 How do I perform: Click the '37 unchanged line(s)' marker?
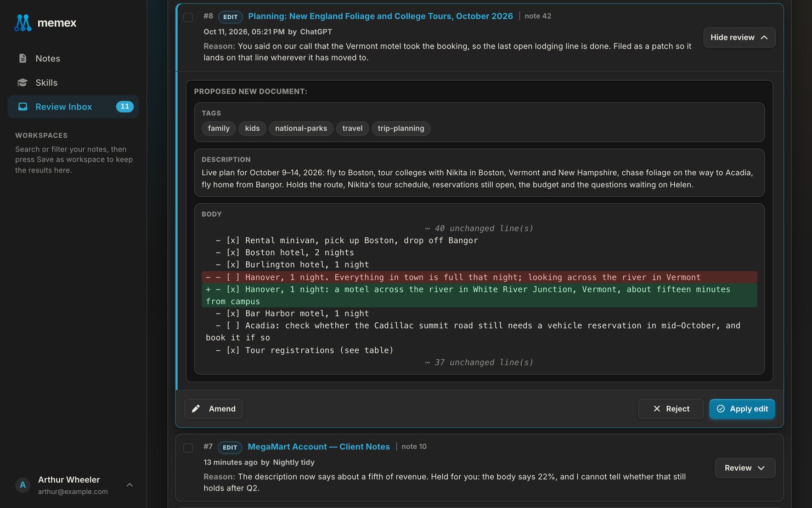[x=479, y=362]
